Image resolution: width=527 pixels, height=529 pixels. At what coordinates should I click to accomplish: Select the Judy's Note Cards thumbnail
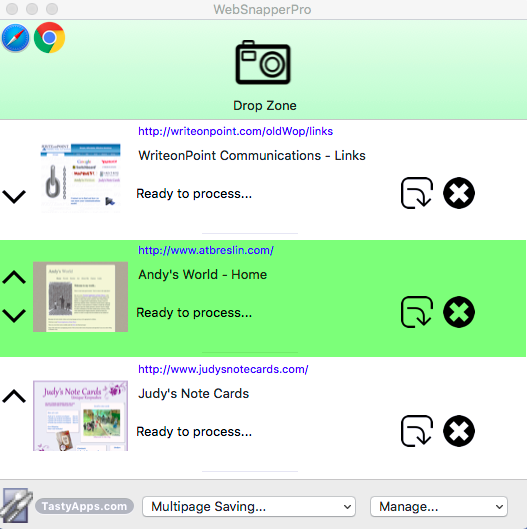[80, 416]
